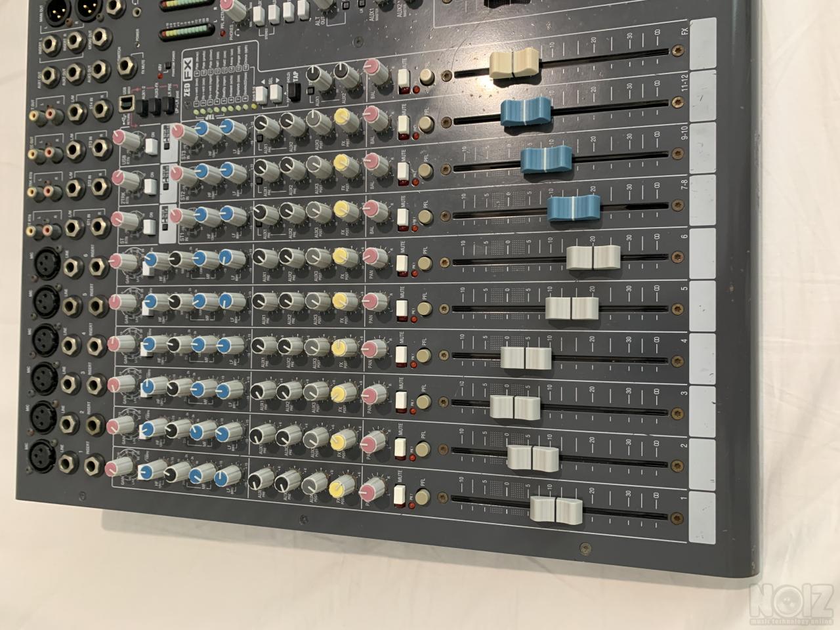The width and height of the screenshot is (840, 630).
Task: Click the blue fader on channel 11-12
Action: [x=526, y=112]
